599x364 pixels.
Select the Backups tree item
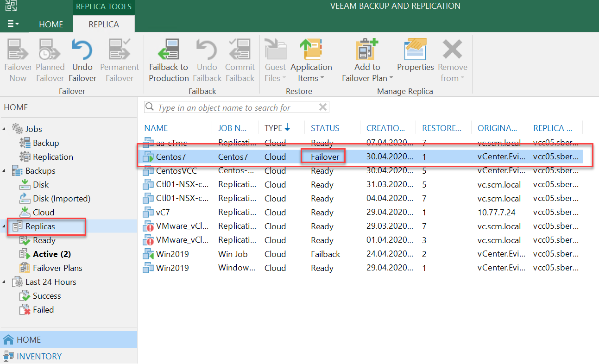pyautogui.click(x=40, y=171)
